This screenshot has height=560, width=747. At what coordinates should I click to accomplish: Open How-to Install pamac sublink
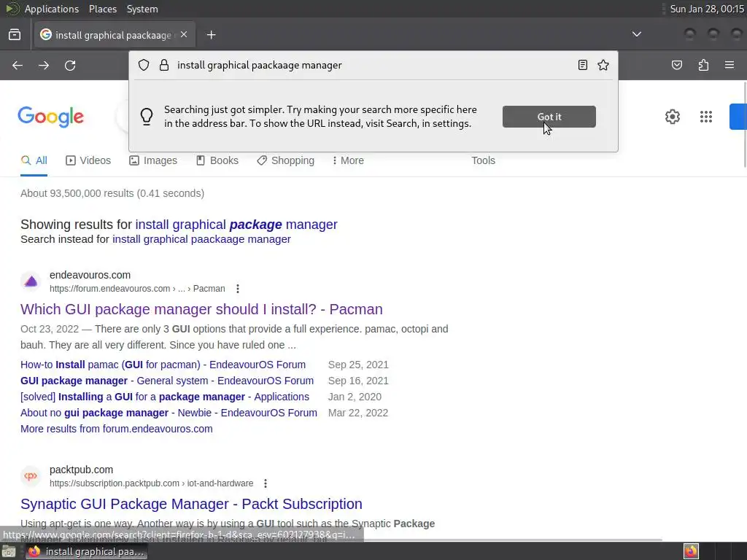click(x=163, y=365)
